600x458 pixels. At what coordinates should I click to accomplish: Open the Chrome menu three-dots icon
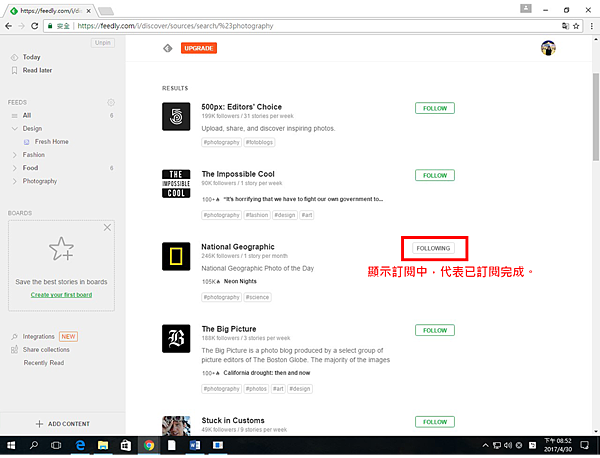[x=592, y=26]
